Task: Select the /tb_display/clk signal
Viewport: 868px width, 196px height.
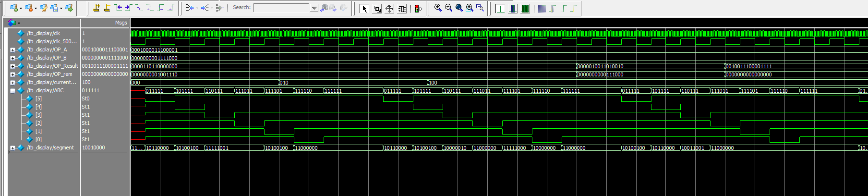Action: (43, 33)
